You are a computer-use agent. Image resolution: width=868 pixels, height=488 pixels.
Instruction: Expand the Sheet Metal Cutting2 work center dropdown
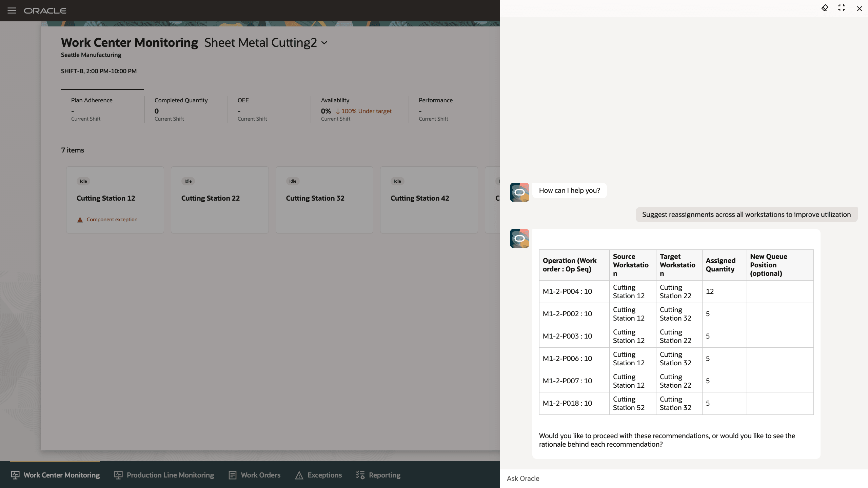(x=324, y=43)
